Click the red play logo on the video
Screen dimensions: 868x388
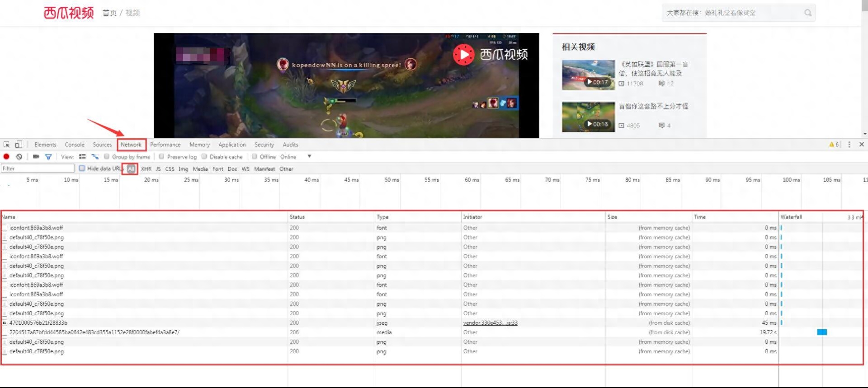point(463,54)
